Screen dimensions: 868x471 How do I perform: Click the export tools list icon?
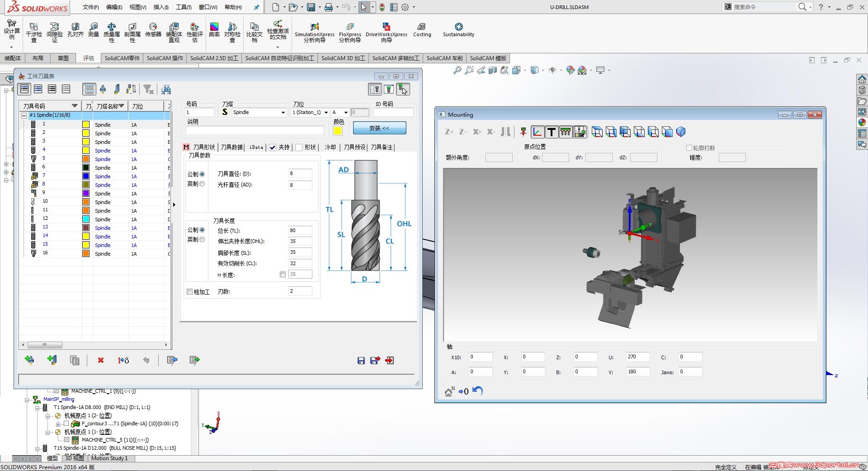click(x=194, y=360)
